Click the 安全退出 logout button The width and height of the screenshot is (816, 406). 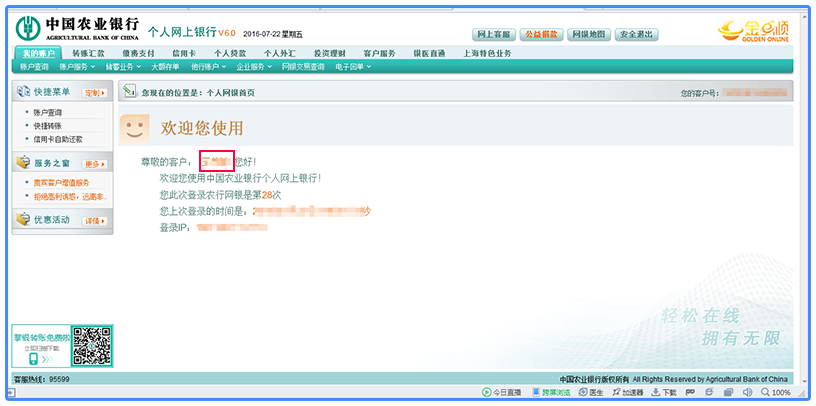(x=636, y=34)
